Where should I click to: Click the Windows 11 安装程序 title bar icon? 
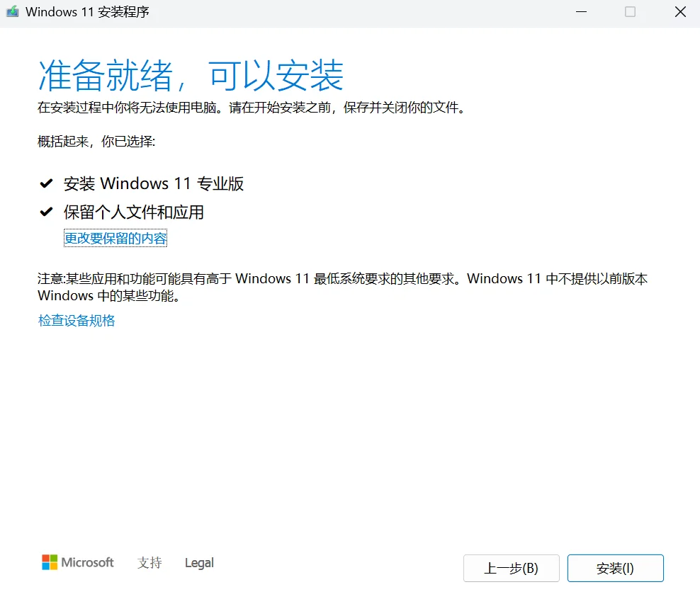click(12, 12)
